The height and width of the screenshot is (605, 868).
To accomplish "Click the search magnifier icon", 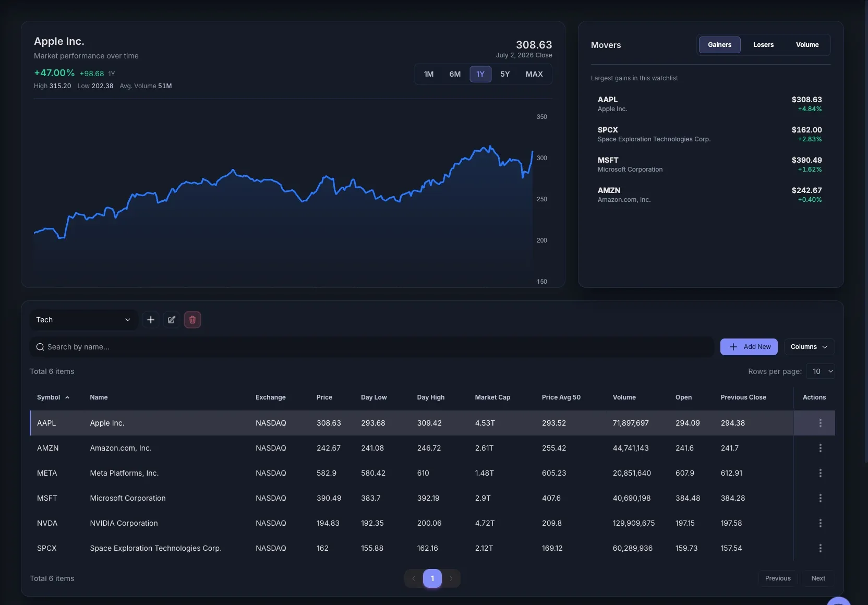I will [x=40, y=347].
